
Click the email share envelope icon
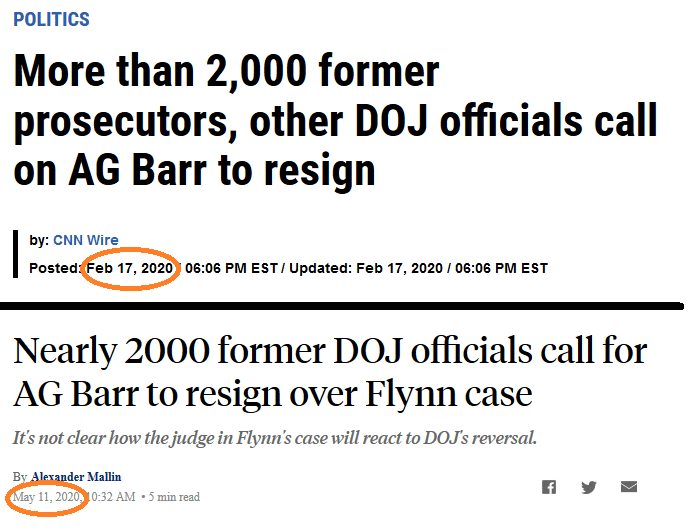tap(629, 486)
